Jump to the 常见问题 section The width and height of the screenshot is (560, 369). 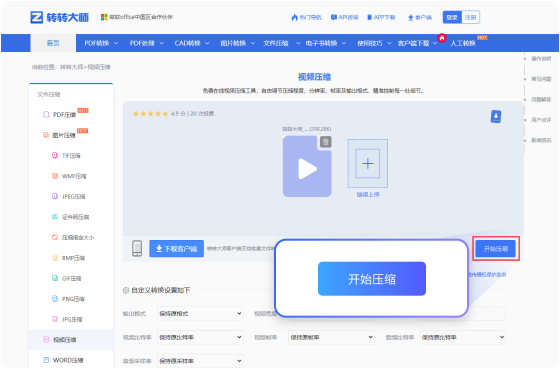(x=541, y=79)
